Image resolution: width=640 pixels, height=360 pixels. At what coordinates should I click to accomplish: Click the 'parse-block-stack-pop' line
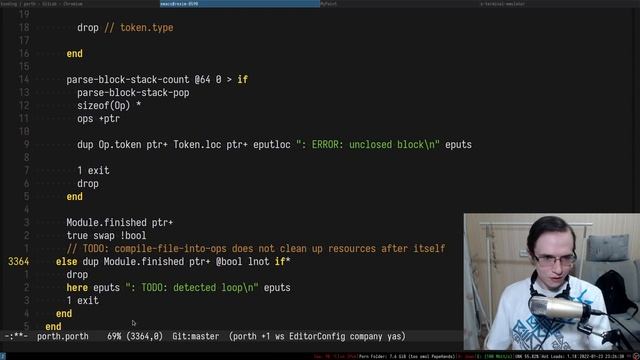(133, 93)
